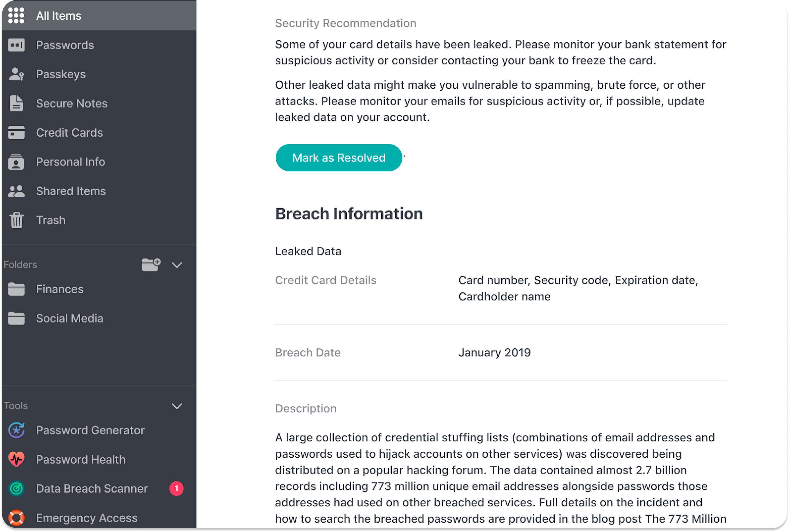
Task: Open the Passkeys section icon
Action: click(16, 74)
